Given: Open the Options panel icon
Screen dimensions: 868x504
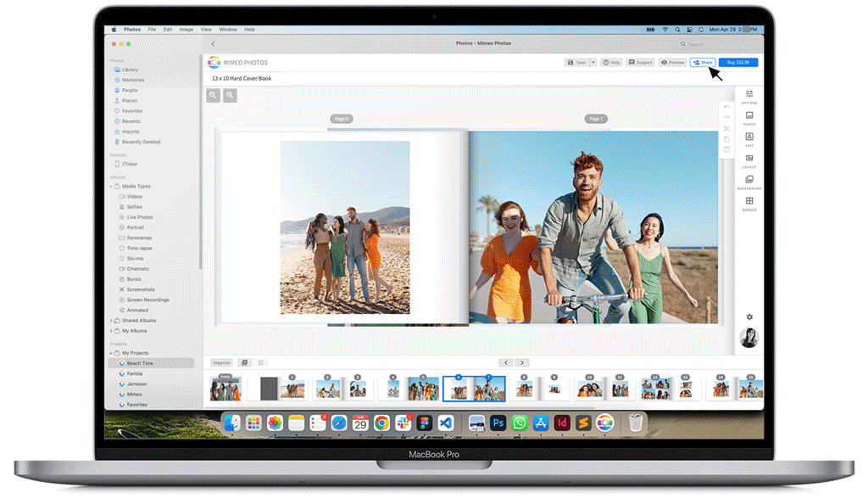Looking at the screenshot, I should click(x=749, y=94).
